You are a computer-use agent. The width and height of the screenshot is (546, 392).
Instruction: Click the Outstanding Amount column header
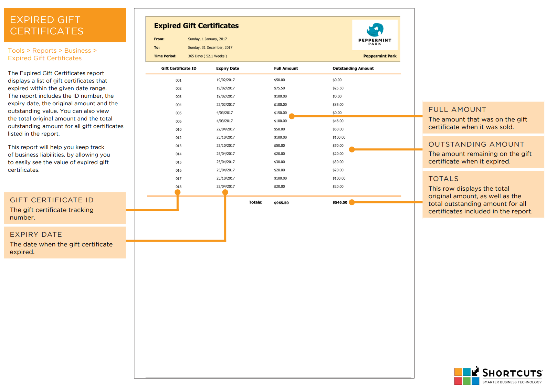click(x=353, y=68)
